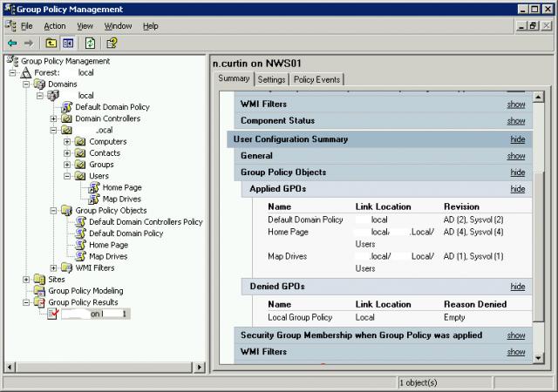Collapse the Forest node
Screen dimensions: 558x392
pyautogui.click(x=12, y=72)
